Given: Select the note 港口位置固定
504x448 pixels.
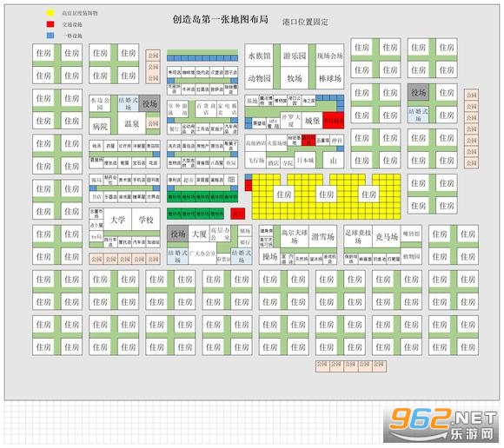Looking at the screenshot, I should point(305,22).
